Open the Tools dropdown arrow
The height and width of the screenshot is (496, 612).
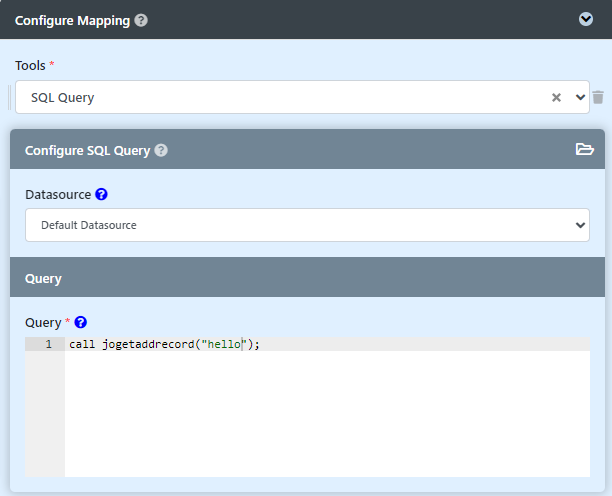(580, 98)
